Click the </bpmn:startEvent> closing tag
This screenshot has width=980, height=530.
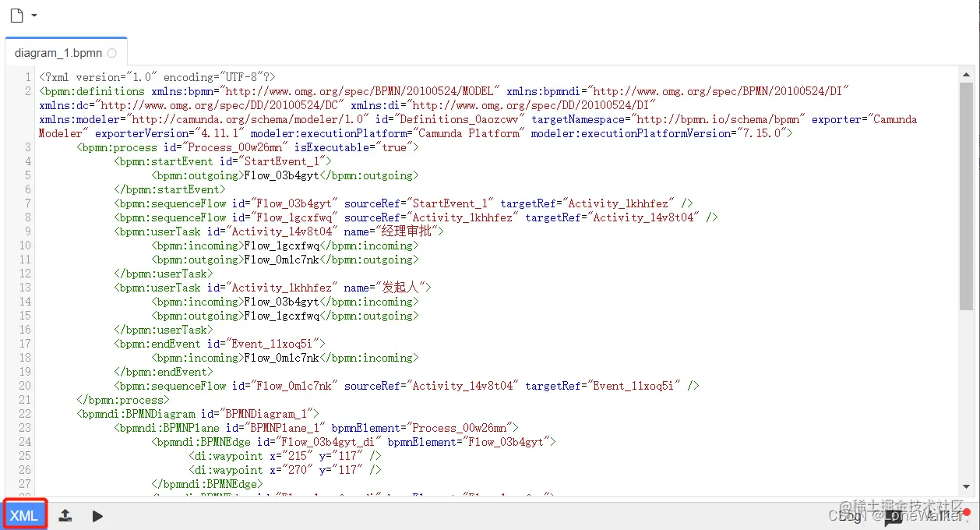point(170,189)
